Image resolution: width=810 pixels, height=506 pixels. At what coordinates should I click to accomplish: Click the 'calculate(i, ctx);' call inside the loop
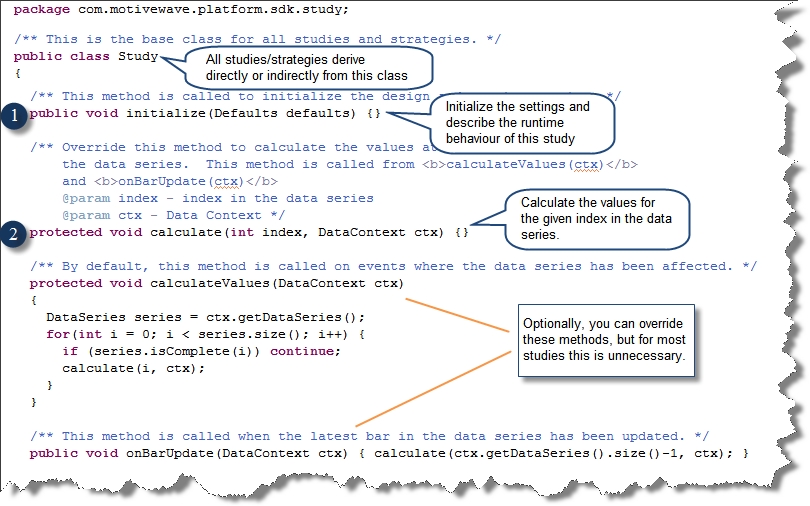click(x=134, y=368)
